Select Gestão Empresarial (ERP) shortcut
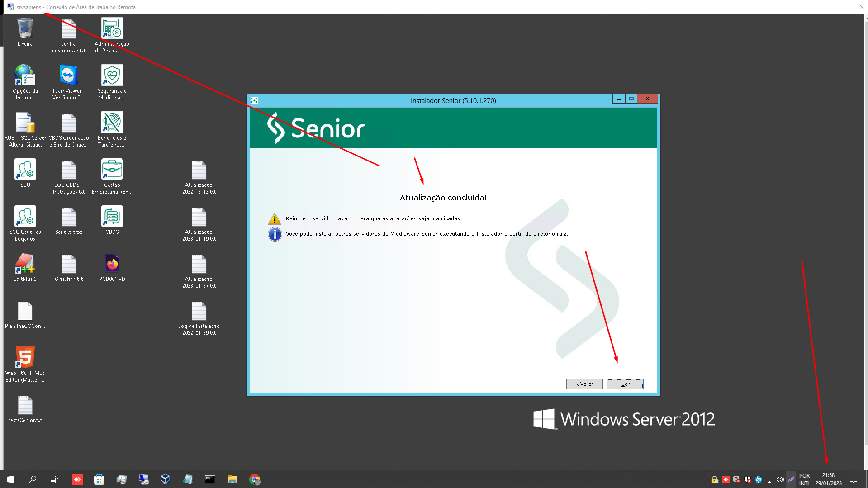868x488 pixels. point(112,177)
